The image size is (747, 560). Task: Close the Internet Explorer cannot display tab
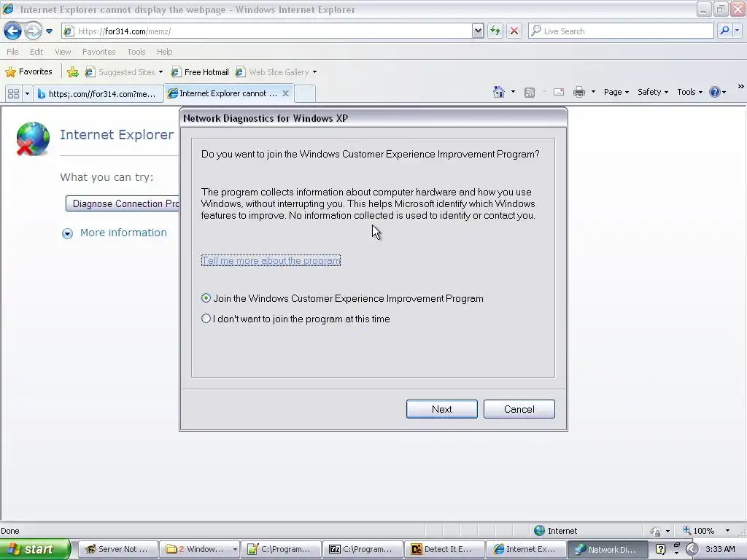pyautogui.click(x=285, y=93)
